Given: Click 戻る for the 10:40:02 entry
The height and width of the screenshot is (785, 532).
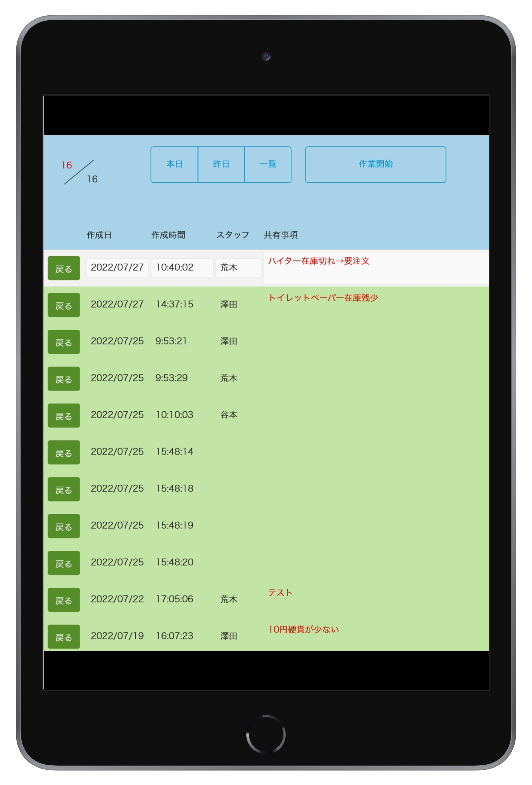Looking at the screenshot, I should [x=64, y=268].
